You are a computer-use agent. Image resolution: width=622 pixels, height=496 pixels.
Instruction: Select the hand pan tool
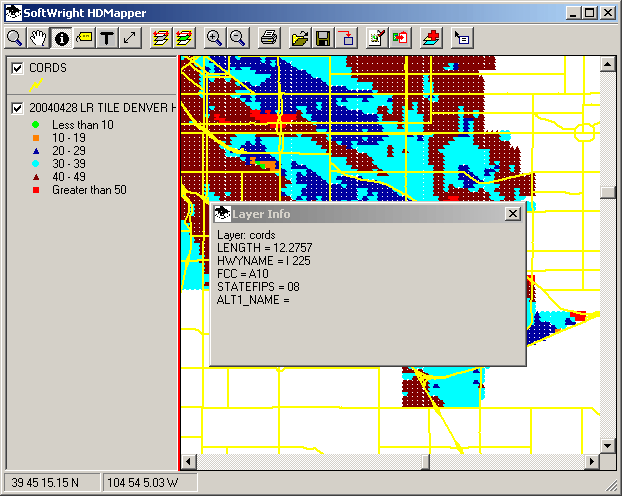[38, 38]
